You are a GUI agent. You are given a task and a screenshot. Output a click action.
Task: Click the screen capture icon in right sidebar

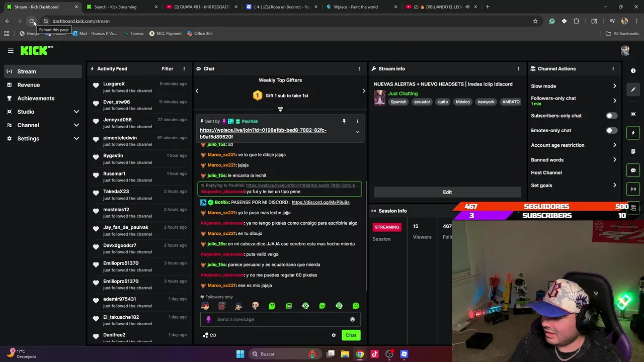click(x=633, y=114)
